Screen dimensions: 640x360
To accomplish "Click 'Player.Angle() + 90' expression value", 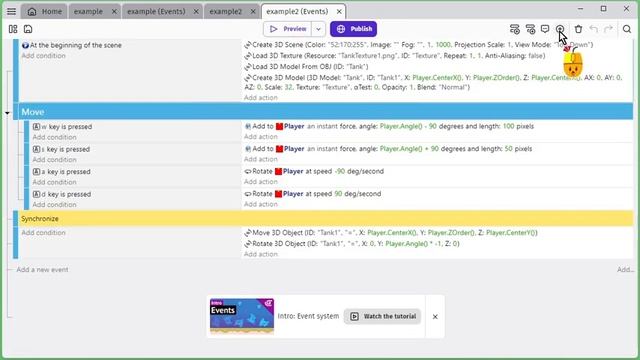I will [x=409, y=149].
